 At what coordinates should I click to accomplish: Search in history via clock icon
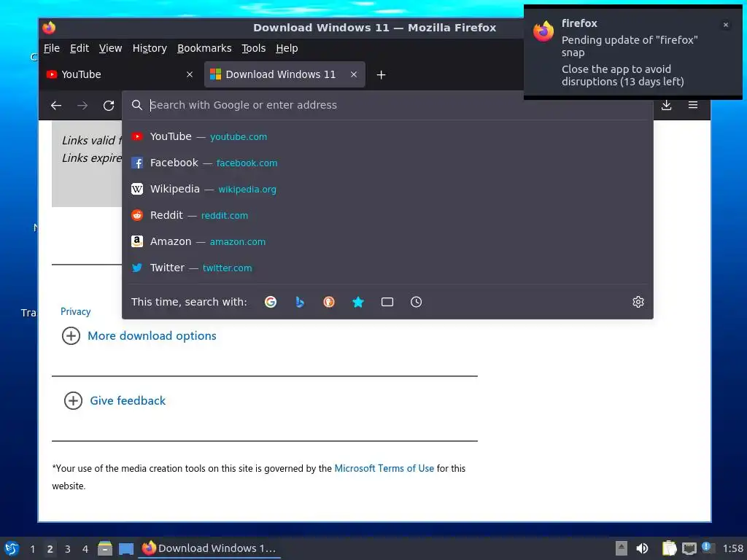[x=417, y=302]
